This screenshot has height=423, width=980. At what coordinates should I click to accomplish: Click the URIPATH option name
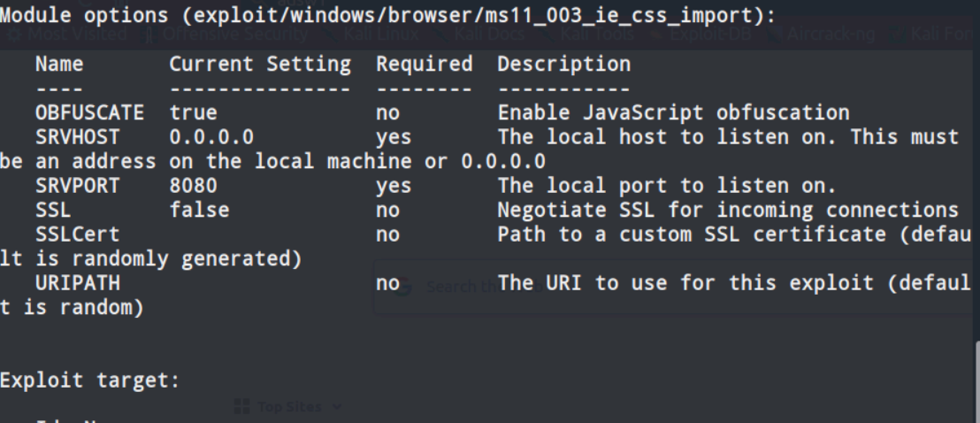(78, 284)
